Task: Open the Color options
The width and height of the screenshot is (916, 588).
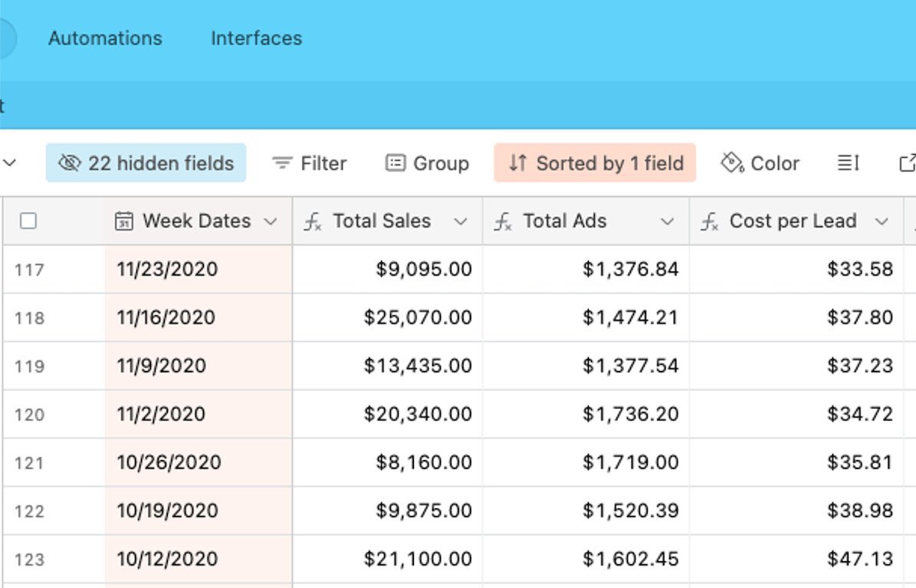Action: coord(760,163)
